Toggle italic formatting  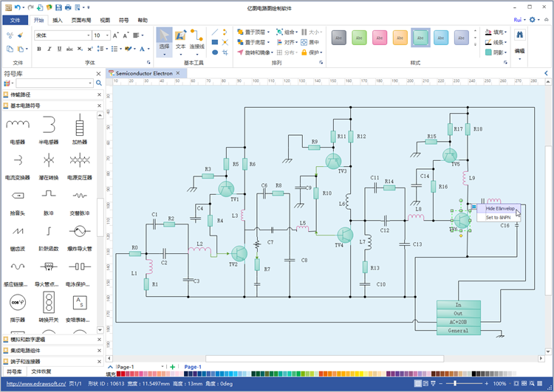coord(49,49)
